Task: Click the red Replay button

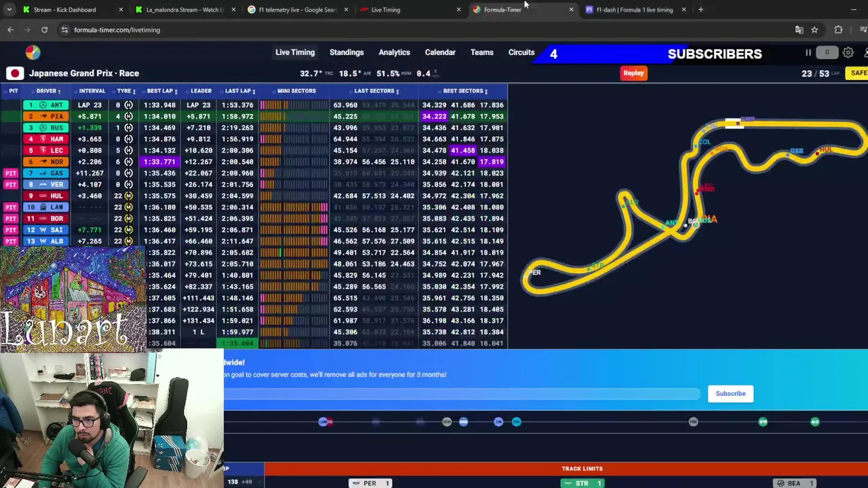Action: click(x=633, y=73)
